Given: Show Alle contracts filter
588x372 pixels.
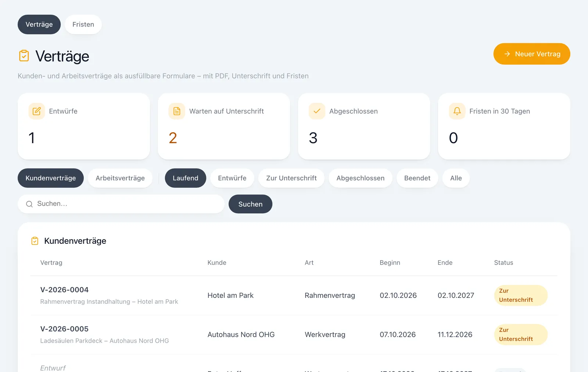Looking at the screenshot, I should [456, 178].
